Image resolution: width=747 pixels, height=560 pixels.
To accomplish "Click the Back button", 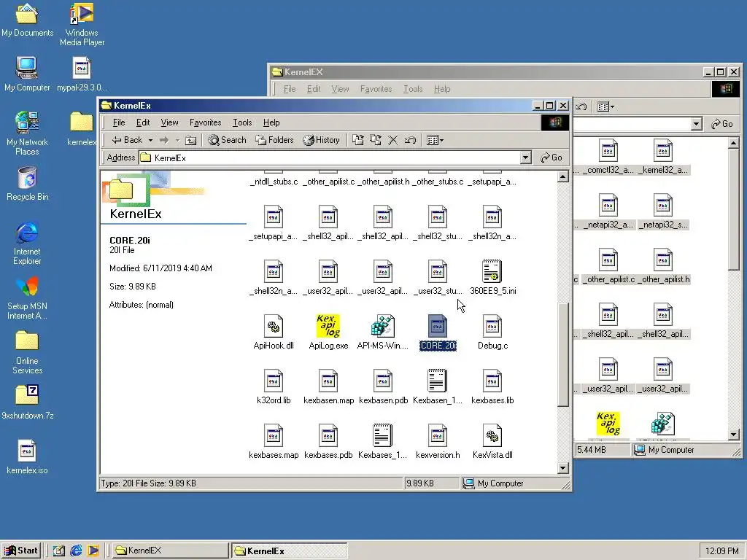I will point(127,140).
